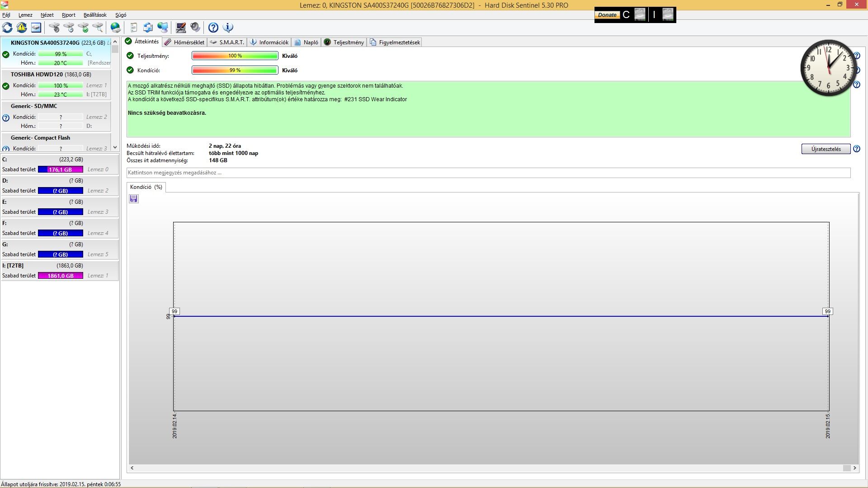Click the extended self-test disk clock icon

point(69,28)
